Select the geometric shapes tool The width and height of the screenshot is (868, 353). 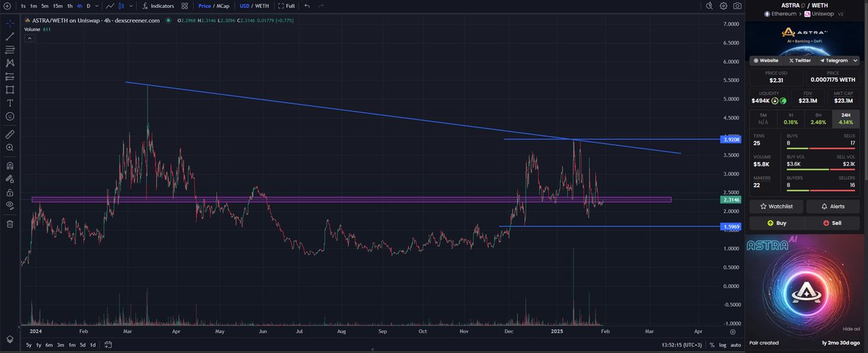pos(10,90)
